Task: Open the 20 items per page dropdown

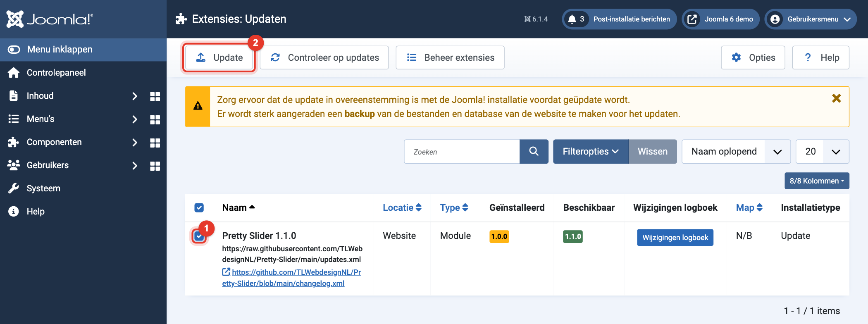Action: pyautogui.click(x=822, y=152)
